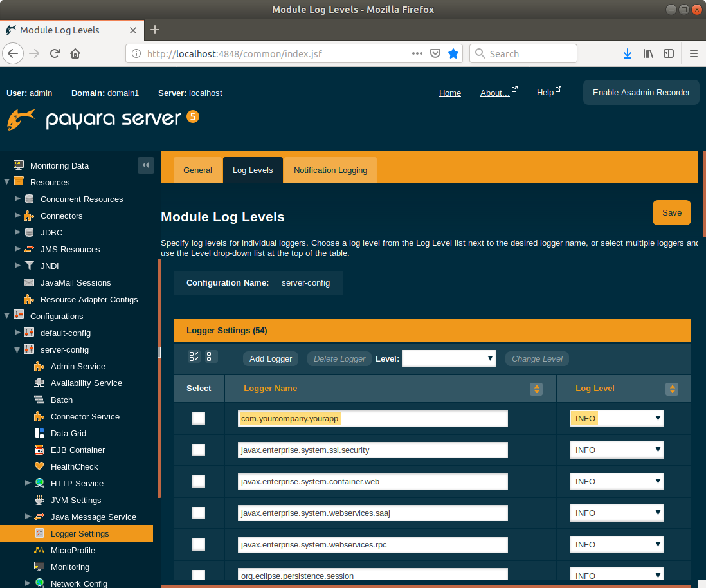The image size is (706, 588).
Task: Expand the HTTP Service tree node
Action: pyautogui.click(x=28, y=483)
